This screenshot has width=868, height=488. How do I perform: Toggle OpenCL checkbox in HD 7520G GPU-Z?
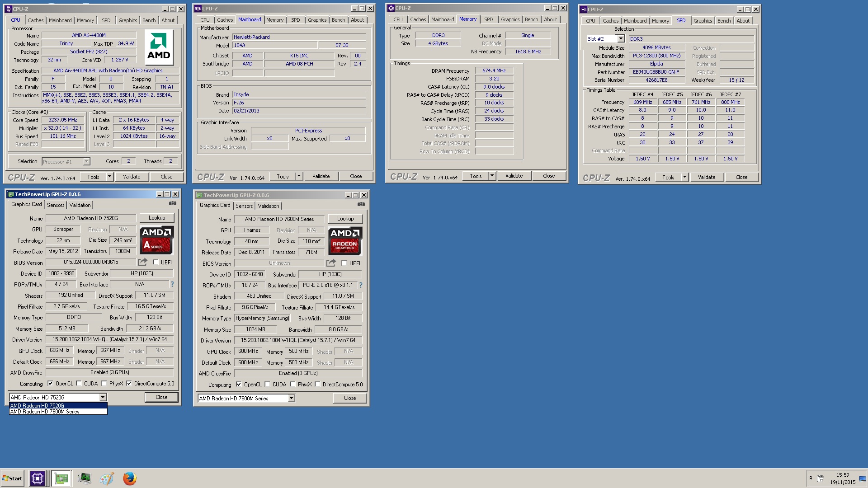[50, 384]
